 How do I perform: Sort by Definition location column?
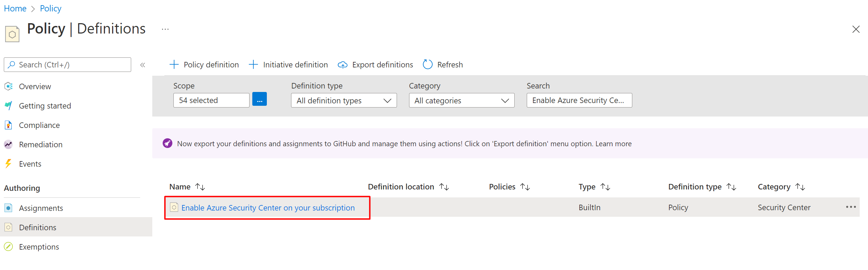click(444, 187)
